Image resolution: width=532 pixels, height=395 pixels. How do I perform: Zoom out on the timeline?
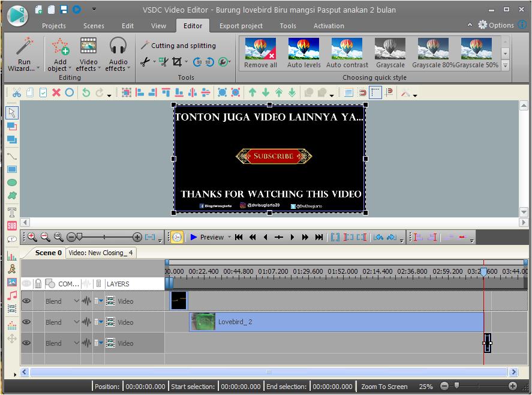(45, 237)
